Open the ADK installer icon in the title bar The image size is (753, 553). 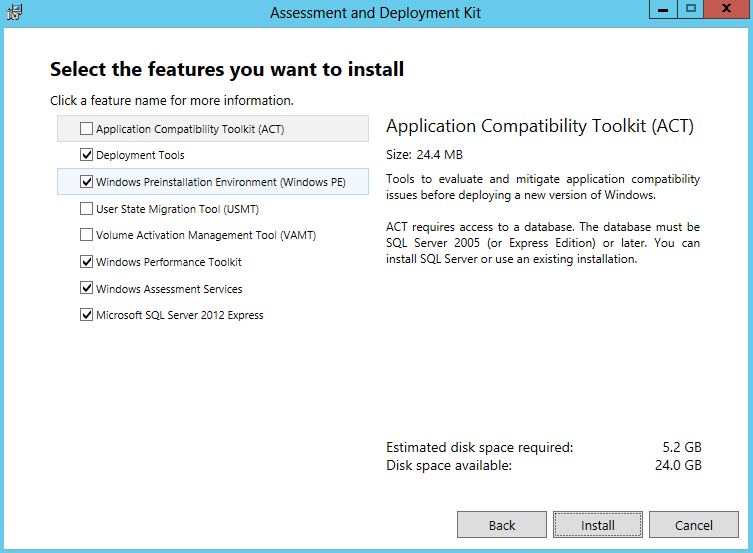click(x=14, y=12)
